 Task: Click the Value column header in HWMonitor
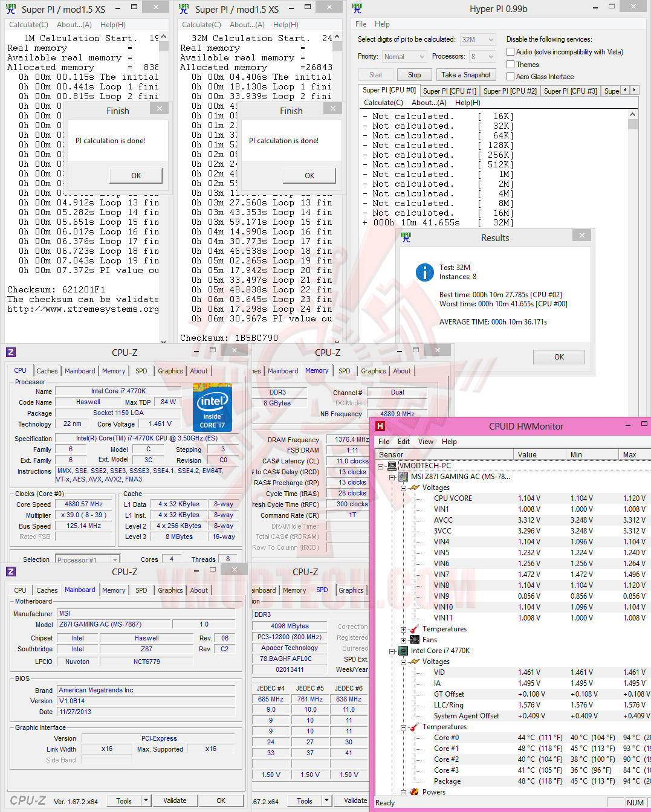(540, 454)
